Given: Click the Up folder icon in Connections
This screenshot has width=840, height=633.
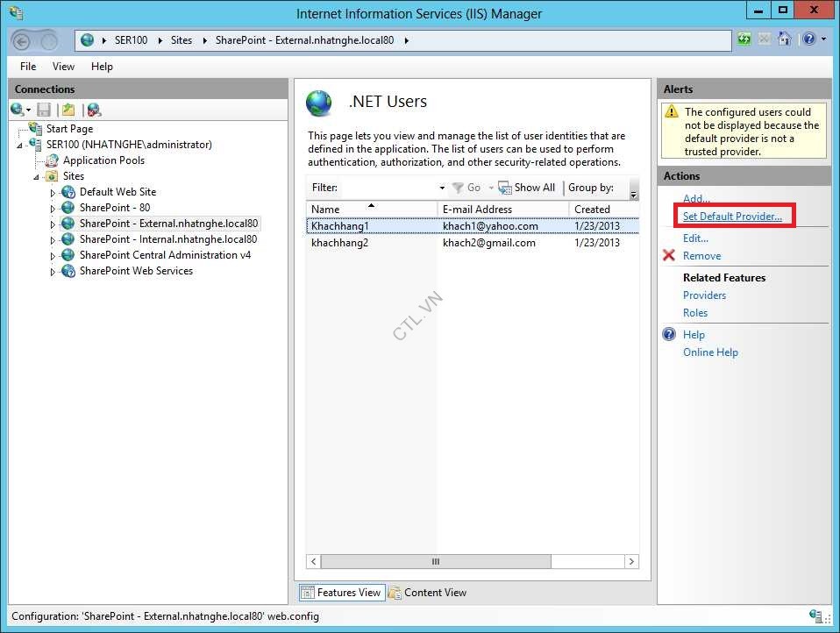Looking at the screenshot, I should coord(68,110).
